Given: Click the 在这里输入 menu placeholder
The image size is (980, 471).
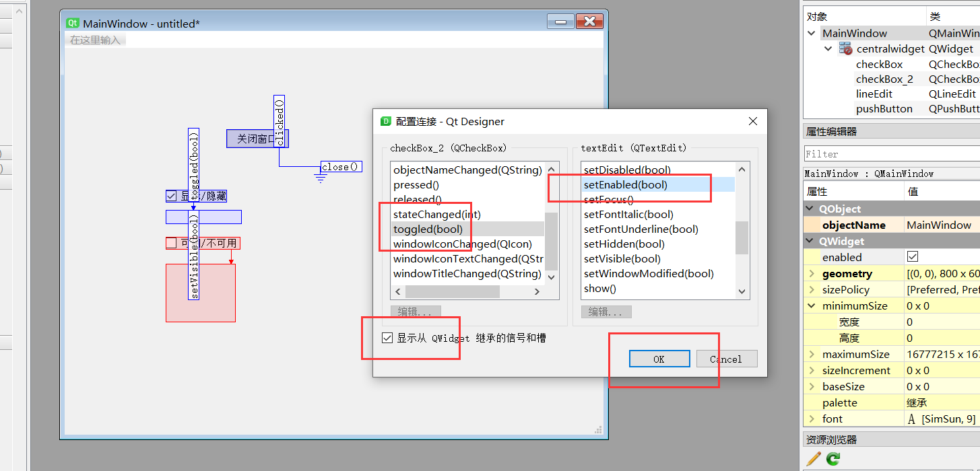Looking at the screenshot, I should coord(96,40).
